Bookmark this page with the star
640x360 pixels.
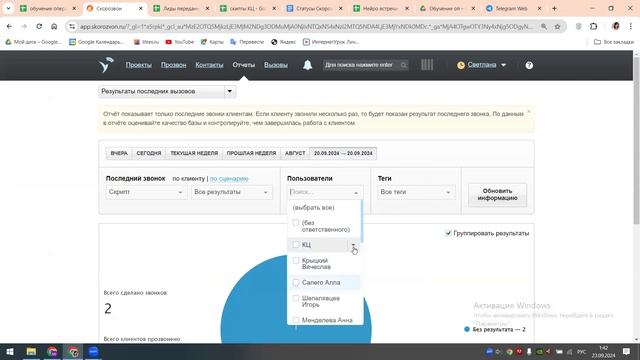click(x=557, y=26)
